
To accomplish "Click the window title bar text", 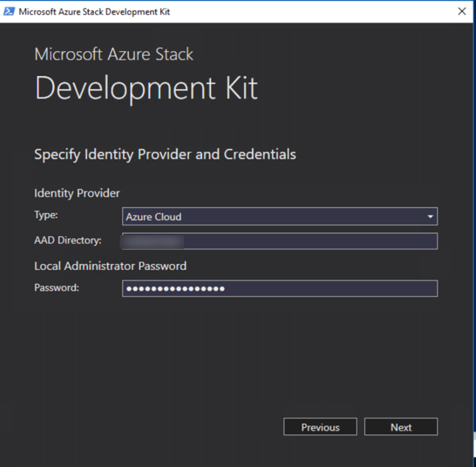I will [94, 12].
